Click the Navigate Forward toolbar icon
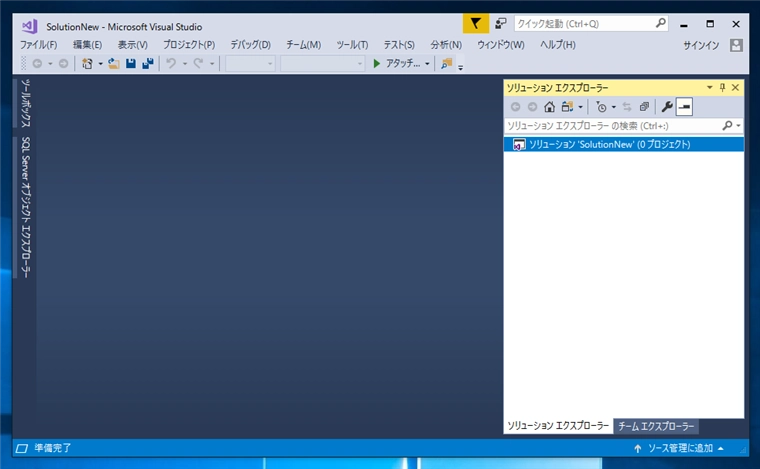Screen dimensions: 760x469 point(63,63)
